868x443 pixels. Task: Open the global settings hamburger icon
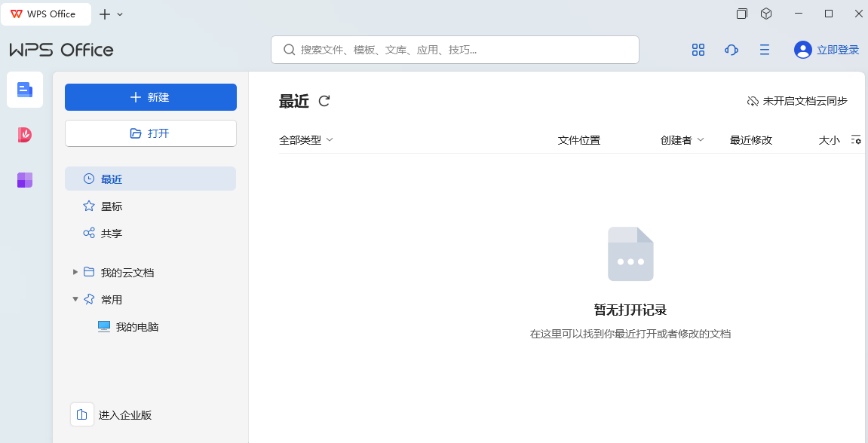pyautogui.click(x=765, y=50)
